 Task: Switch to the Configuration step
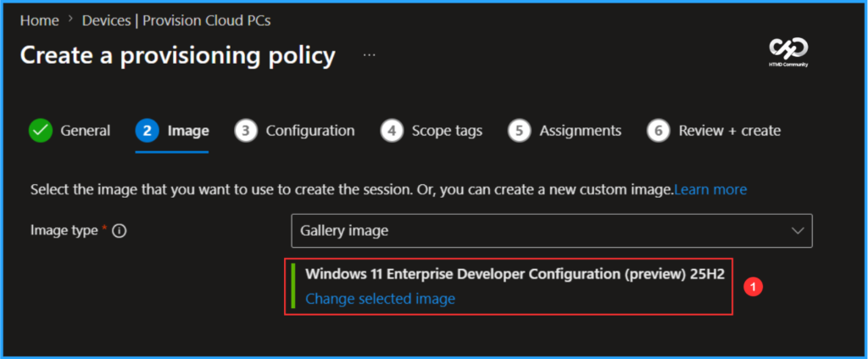(294, 131)
